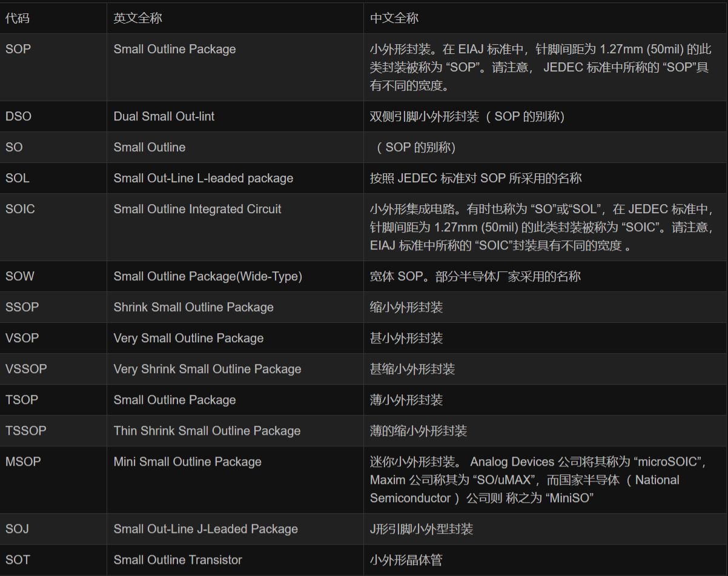The width and height of the screenshot is (728, 576).
Task: Click the 小外形晶体管 cell
Action: 406,560
